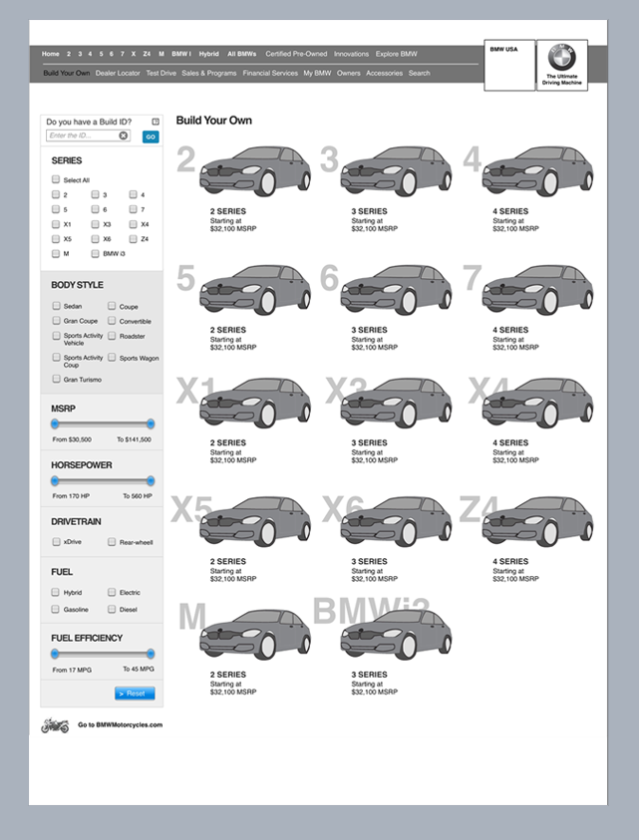
Task: Go to Certified Pre-Owned
Action: coord(296,54)
